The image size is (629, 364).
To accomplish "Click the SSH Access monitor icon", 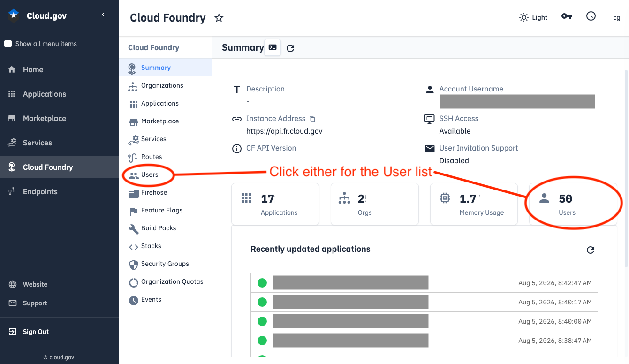I will pos(429,119).
